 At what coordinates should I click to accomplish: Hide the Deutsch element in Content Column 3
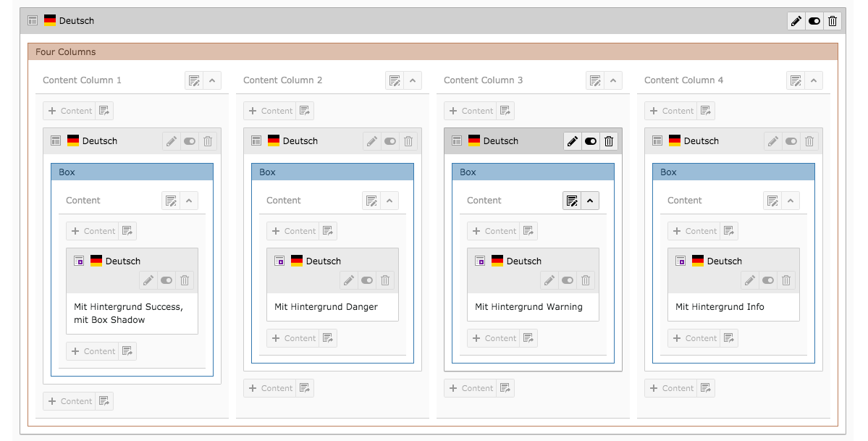coord(591,140)
